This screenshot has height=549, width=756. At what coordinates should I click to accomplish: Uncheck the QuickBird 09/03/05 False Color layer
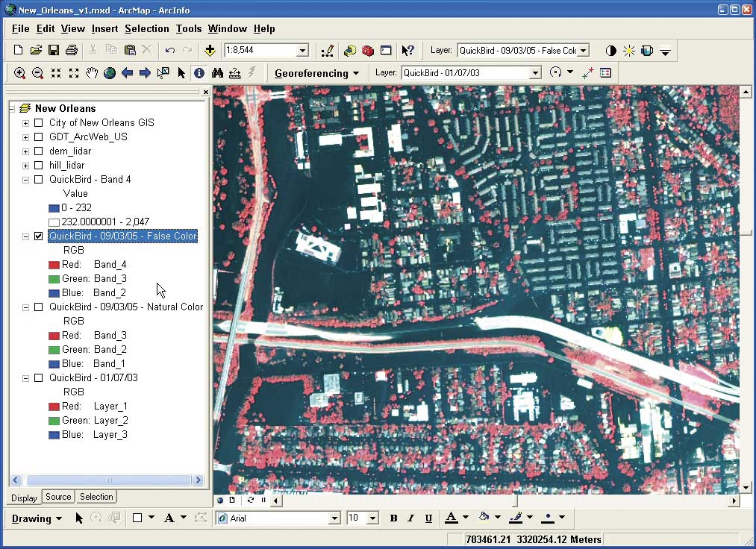tap(38, 236)
